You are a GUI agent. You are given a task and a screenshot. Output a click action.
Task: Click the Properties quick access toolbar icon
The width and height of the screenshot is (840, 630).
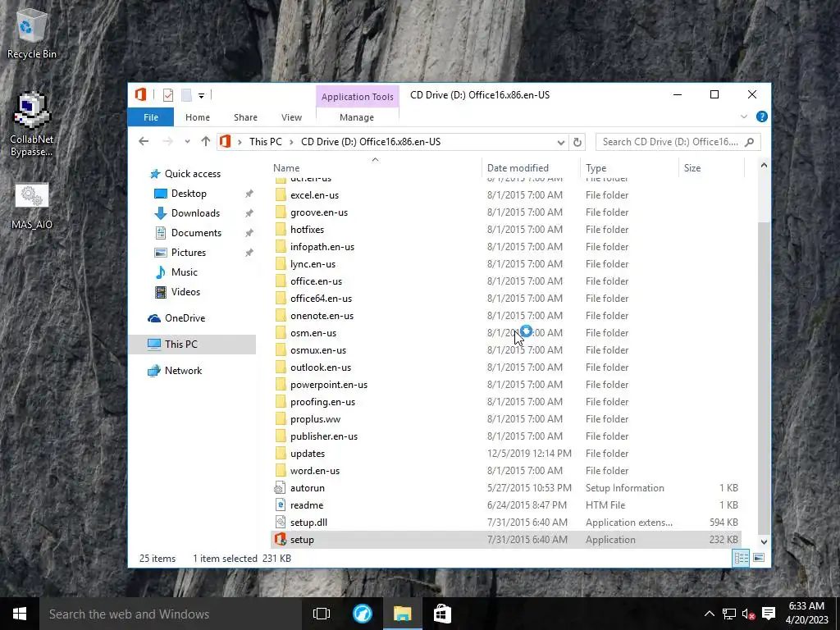pos(168,95)
